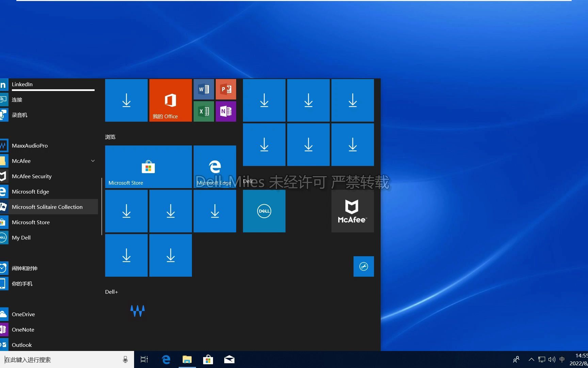Open 闹钟和时钟 from the app list
Screen dimensions: 588x368
point(49,268)
